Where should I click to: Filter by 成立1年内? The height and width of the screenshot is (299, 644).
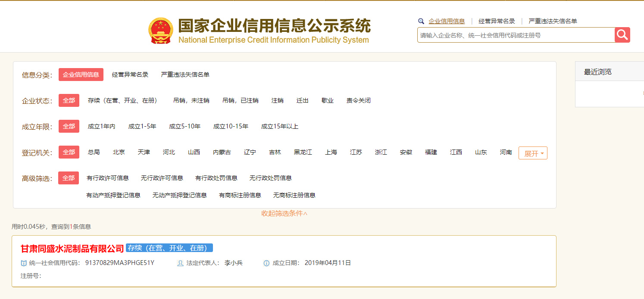click(102, 126)
